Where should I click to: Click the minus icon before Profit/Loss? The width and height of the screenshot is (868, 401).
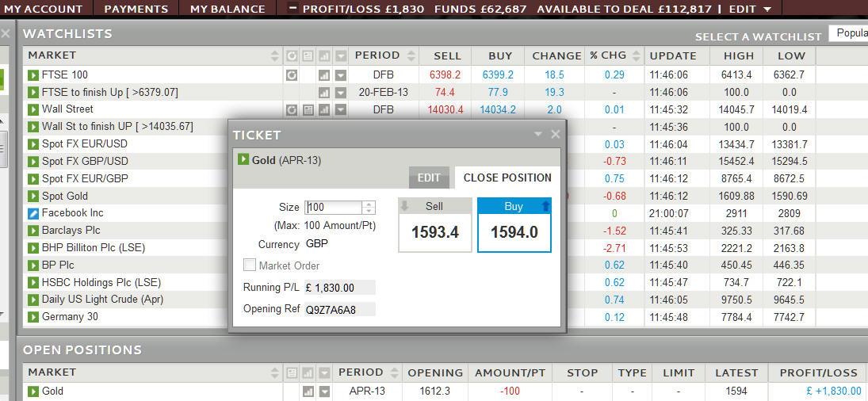(292, 9)
